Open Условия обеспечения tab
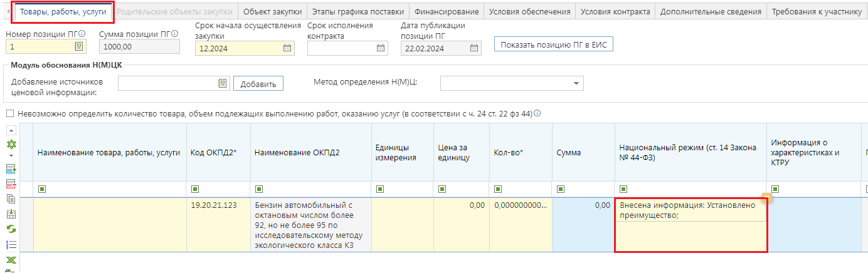 click(x=529, y=12)
